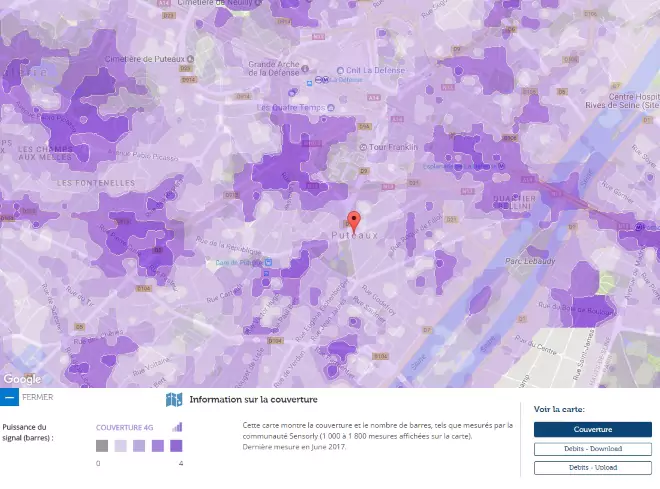660x489 pixels.
Task: Click the Voir la carte label
Action: pos(559,409)
